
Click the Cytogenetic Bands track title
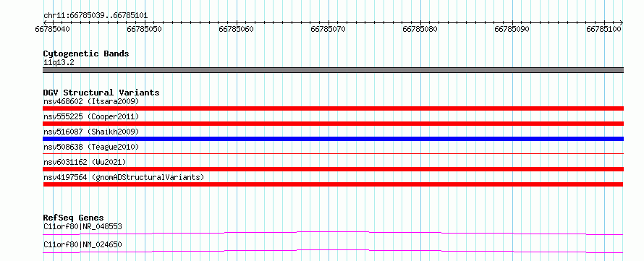(86, 54)
